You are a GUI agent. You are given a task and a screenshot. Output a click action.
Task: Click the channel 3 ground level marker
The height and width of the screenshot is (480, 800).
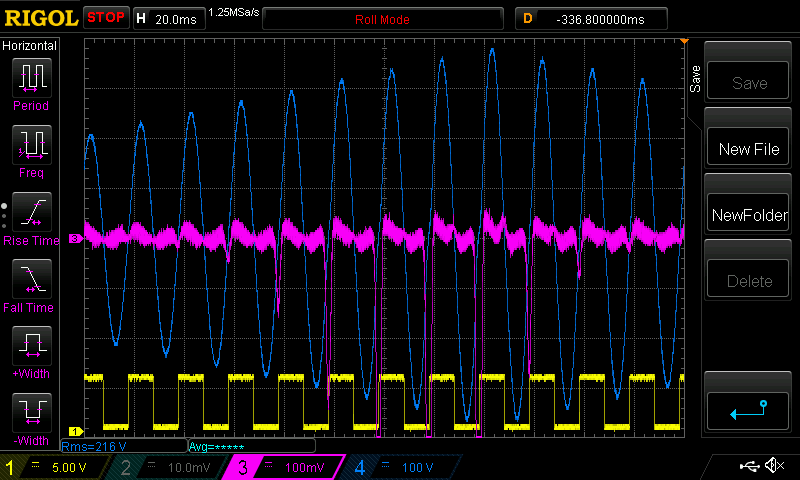coord(75,239)
